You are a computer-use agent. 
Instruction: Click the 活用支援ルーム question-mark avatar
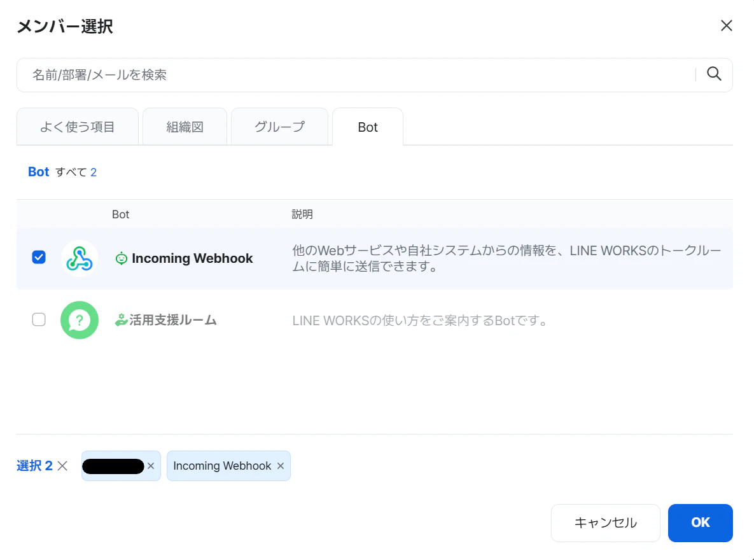pos(80,320)
